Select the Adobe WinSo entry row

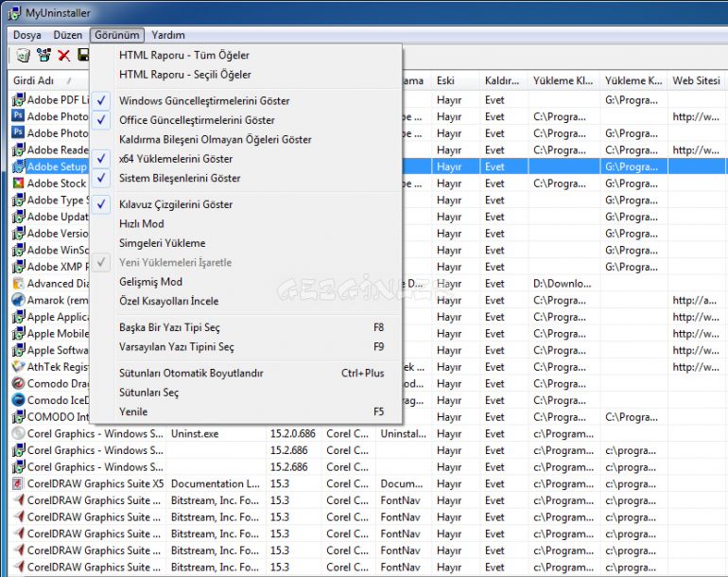[x=367, y=250]
